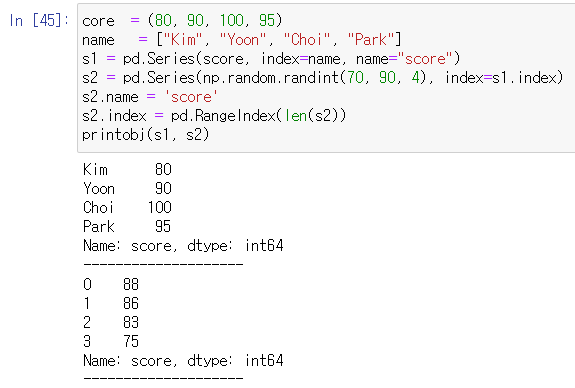Click output row 1 86
The image size is (575, 388).
click(111, 303)
